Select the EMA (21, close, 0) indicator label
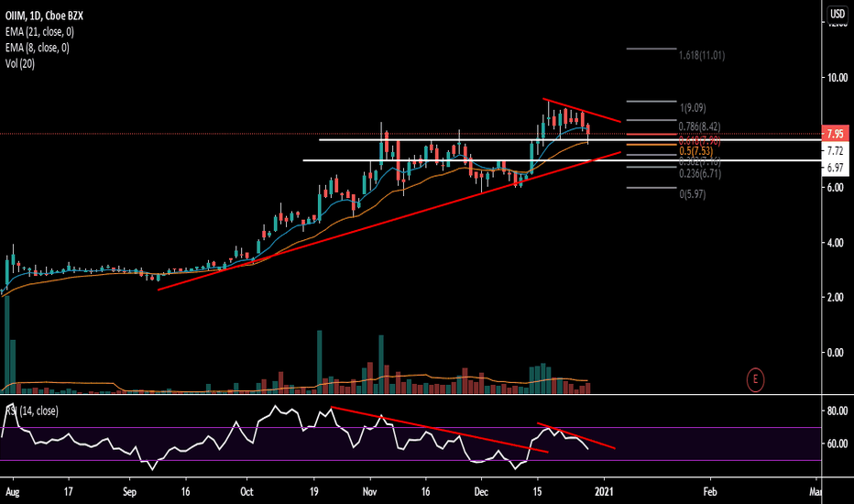854x504 pixels. 39,31
